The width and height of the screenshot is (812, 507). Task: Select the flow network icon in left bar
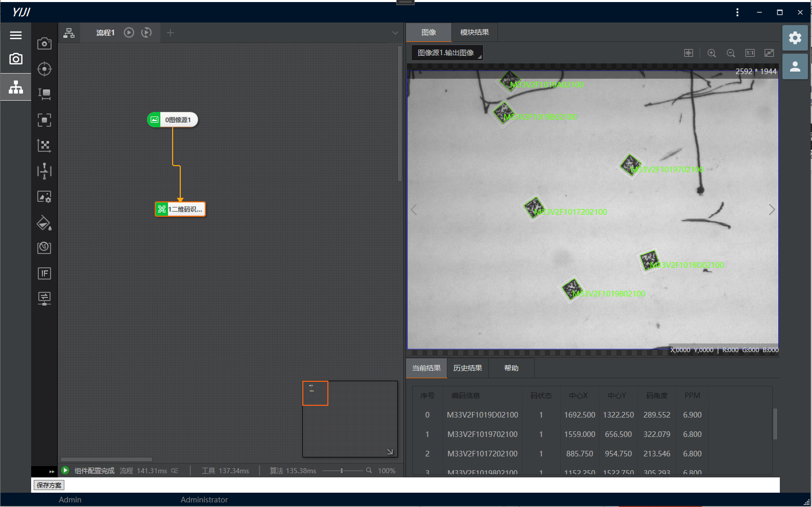point(16,87)
